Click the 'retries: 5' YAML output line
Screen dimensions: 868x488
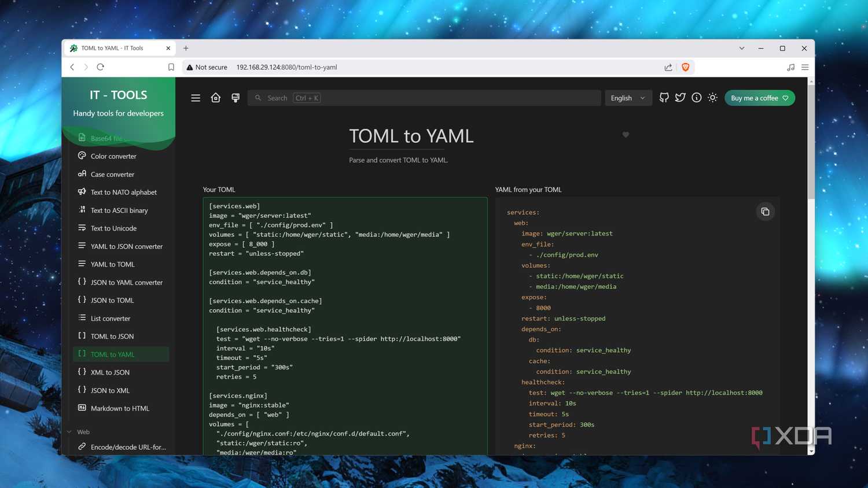tap(547, 435)
